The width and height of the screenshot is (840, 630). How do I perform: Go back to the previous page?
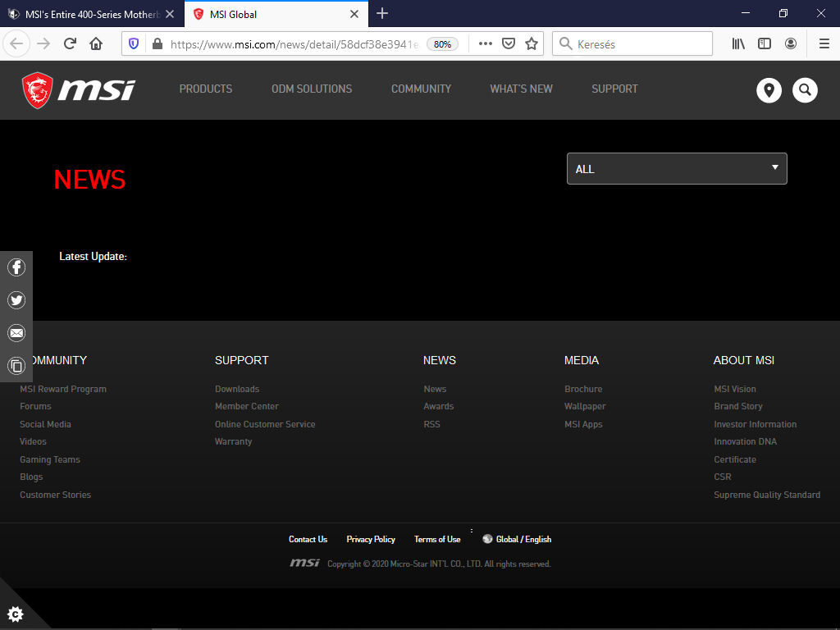tap(16, 43)
